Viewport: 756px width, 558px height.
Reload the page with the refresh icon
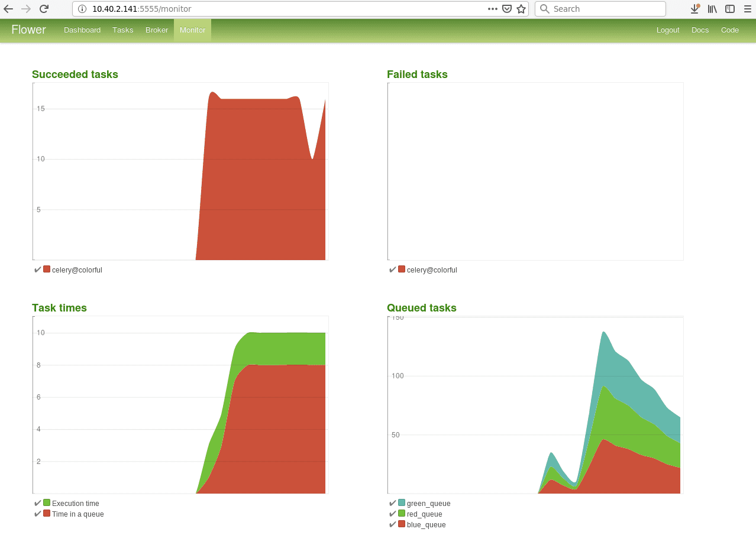[44, 9]
